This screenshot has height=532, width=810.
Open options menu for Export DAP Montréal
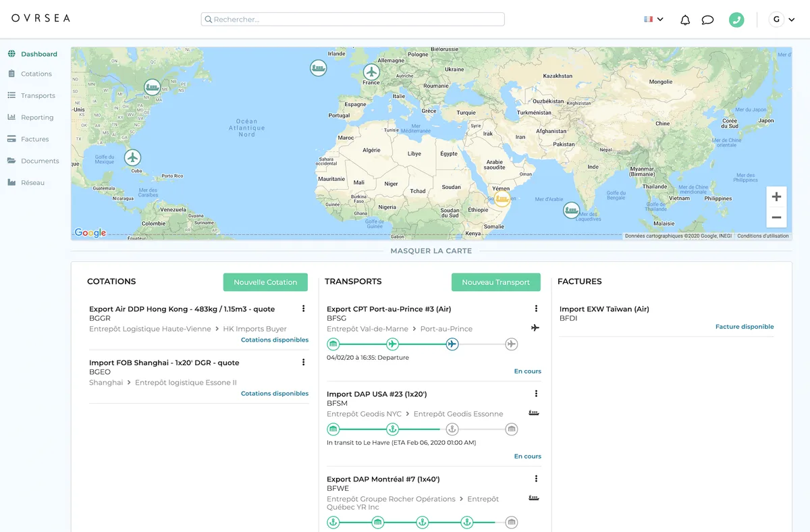536,479
